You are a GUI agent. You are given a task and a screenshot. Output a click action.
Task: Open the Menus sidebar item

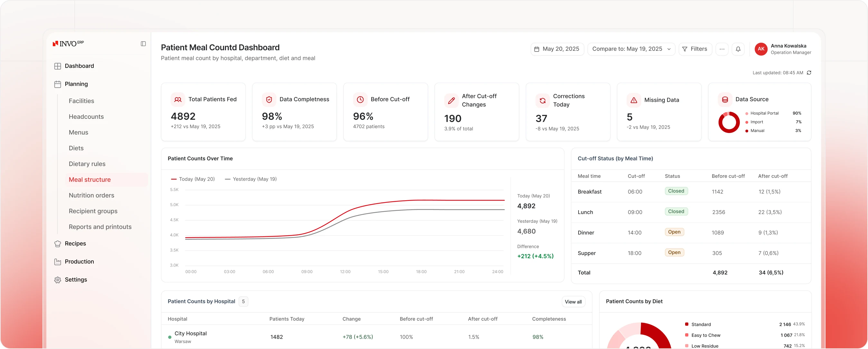pos(79,133)
